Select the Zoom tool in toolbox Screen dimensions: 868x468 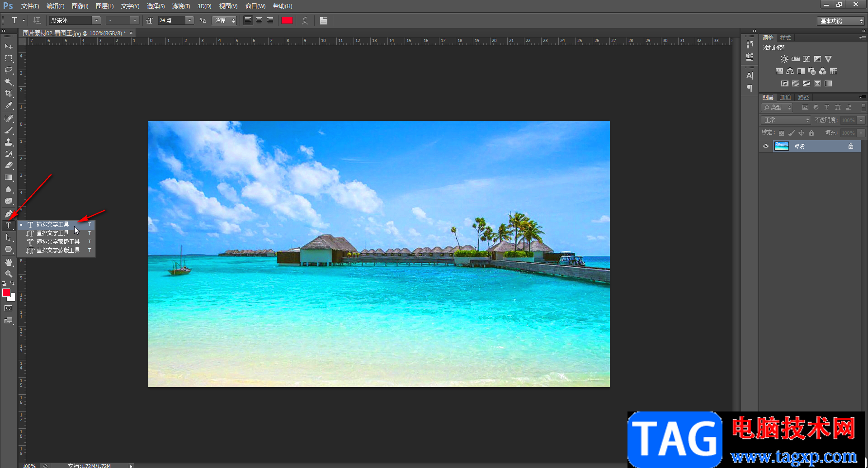pyautogui.click(x=9, y=274)
